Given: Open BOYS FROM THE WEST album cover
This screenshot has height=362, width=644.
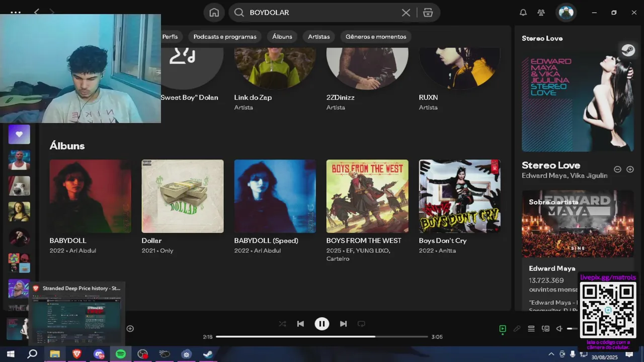Looking at the screenshot, I should [367, 196].
